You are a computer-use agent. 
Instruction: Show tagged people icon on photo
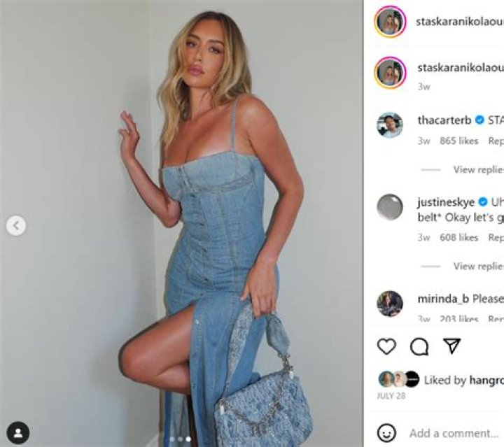(18, 433)
